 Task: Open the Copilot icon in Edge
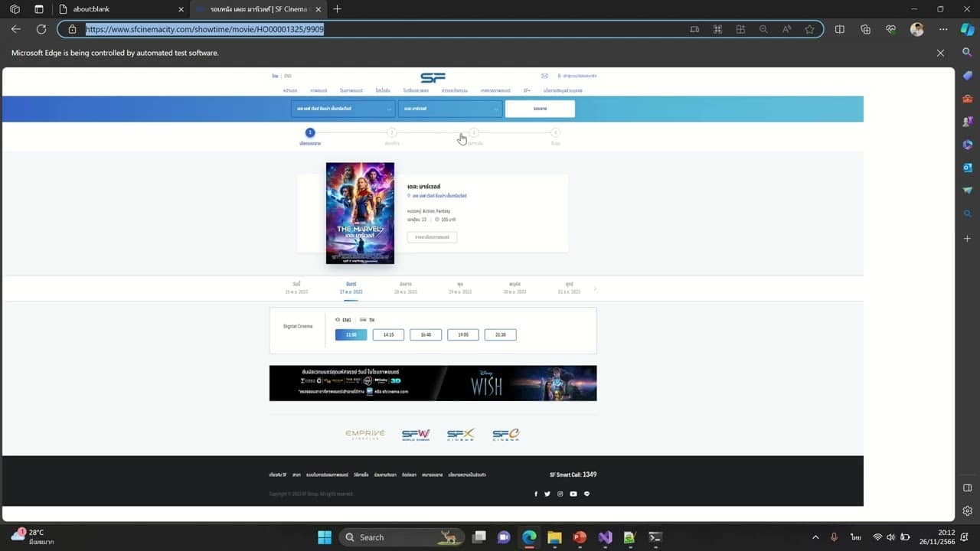[x=967, y=29]
